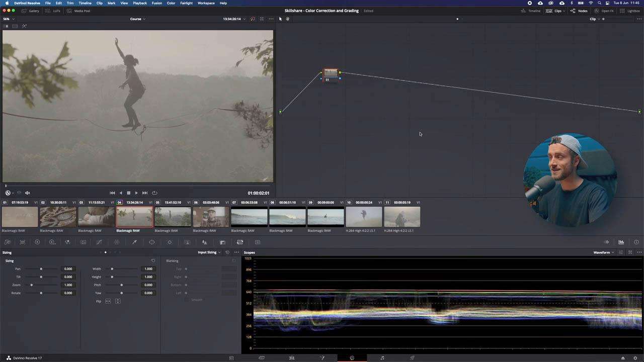Open the RGB Mixer palette
This screenshot has height=362, width=644.
[x=67, y=242]
